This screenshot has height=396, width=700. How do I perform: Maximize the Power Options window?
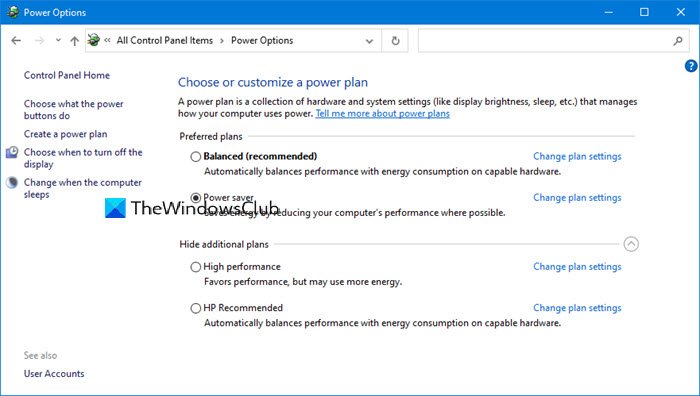(x=644, y=12)
